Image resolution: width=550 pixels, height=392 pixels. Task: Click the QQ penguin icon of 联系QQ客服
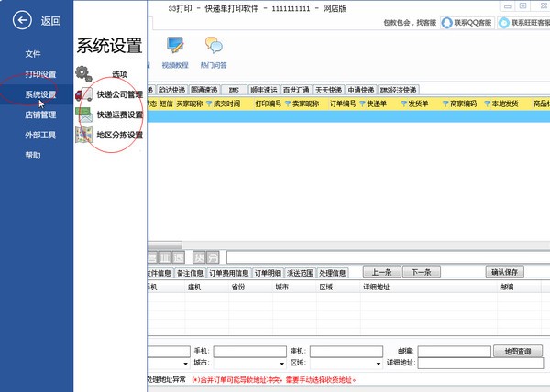pos(447,23)
